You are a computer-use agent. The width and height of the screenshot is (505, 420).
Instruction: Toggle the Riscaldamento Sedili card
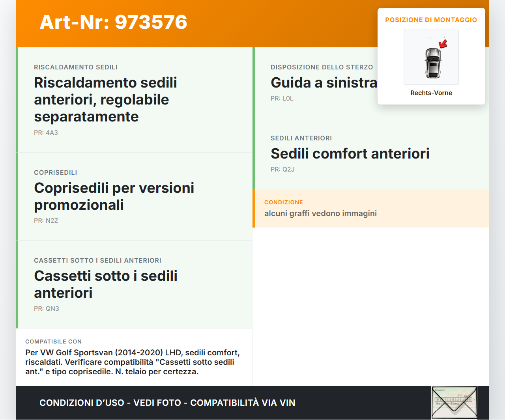point(134,99)
